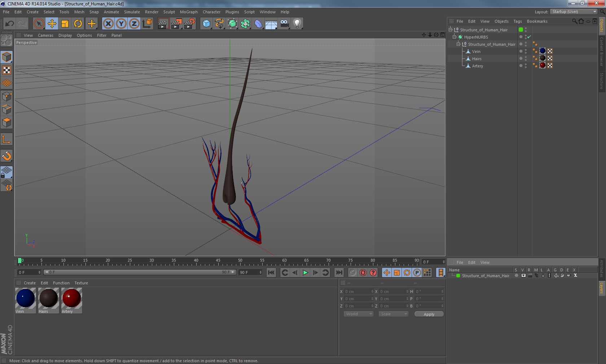The width and height of the screenshot is (606, 364).
Task: Render to Picture Viewer
Action: [x=176, y=24]
